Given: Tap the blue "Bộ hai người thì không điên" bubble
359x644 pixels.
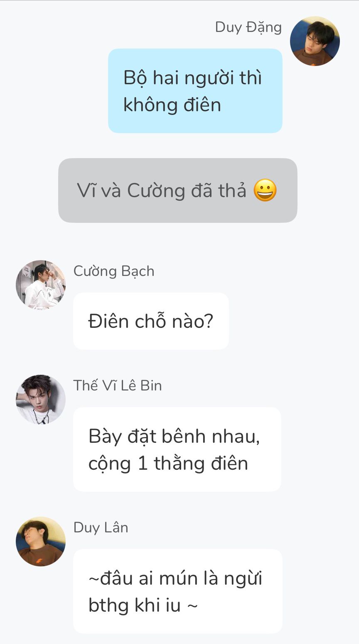Looking at the screenshot, I should point(195,91).
